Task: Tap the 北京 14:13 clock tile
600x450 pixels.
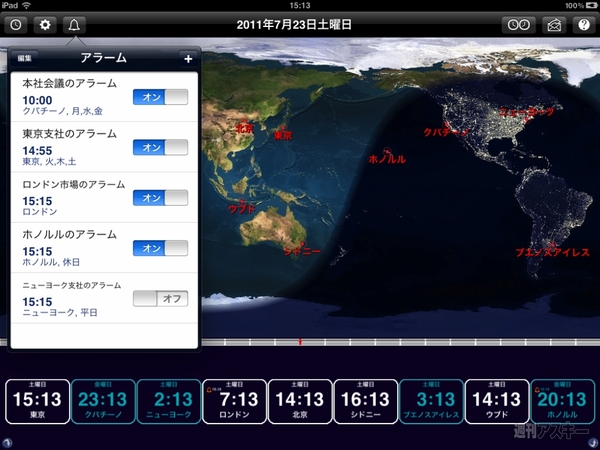Action: coord(300,401)
